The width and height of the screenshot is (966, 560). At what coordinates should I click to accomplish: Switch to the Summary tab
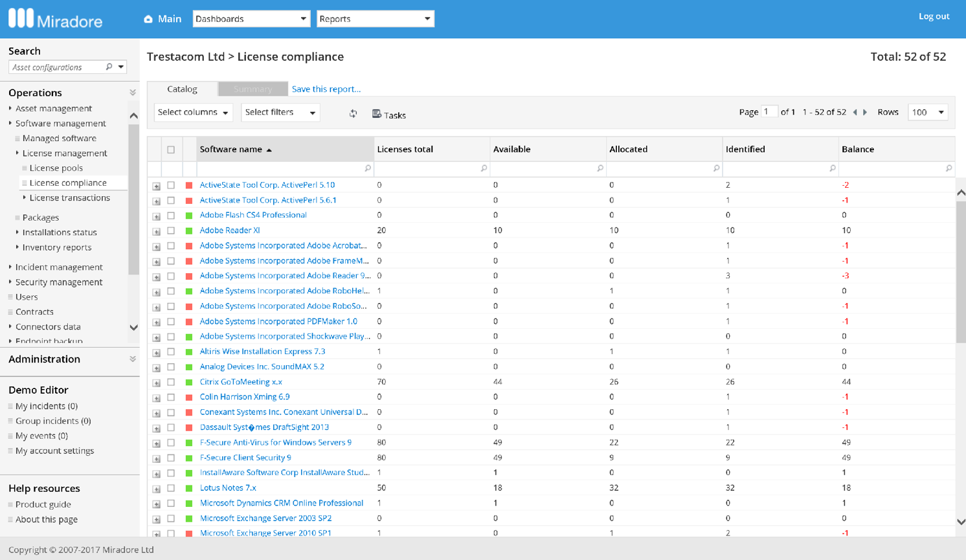pyautogui.click(x=253, y=89)
